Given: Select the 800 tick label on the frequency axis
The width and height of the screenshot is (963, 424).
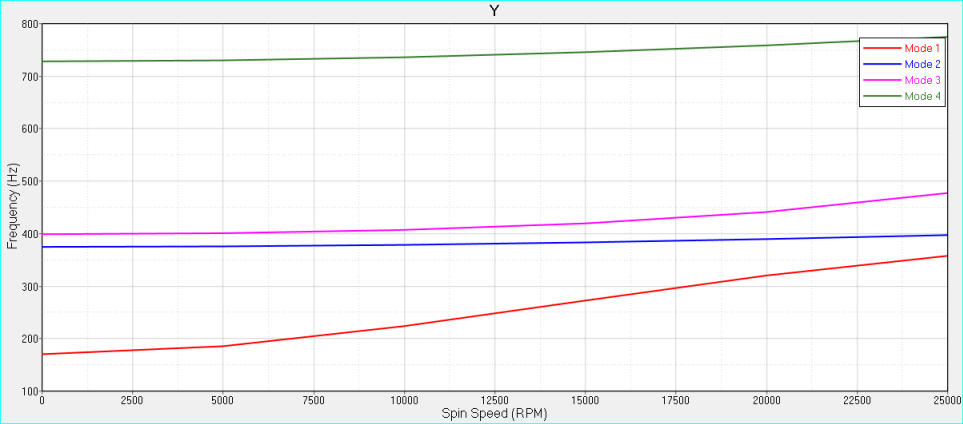Looking at the screenshot, I should [x=28, y=24].
